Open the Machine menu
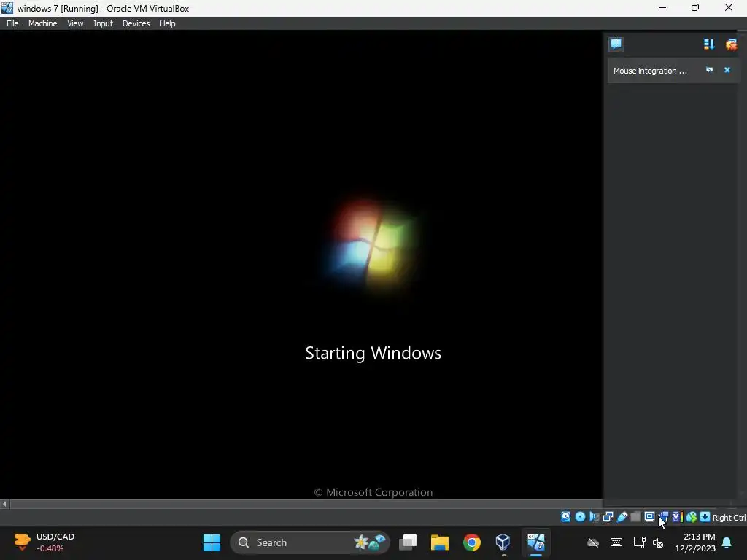Screen dimensions: 747x560 pos(42,23)
